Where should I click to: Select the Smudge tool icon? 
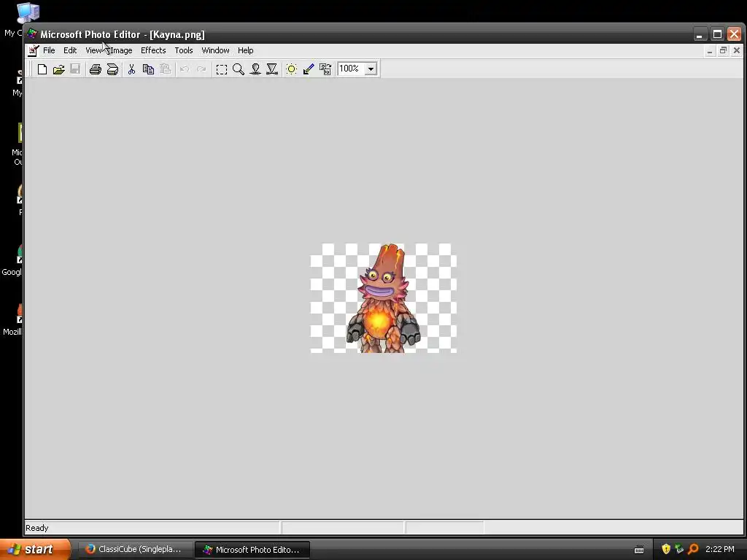(x=255, y=69)
